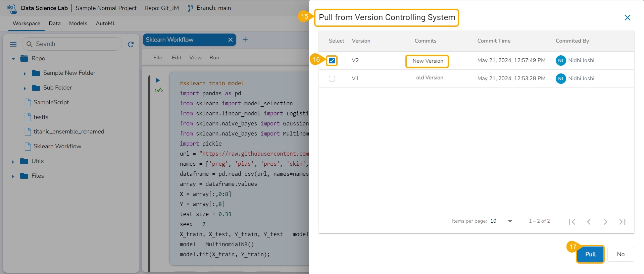The height and width of the screenshot is (274, 644).
Task: Collapse the Repo folder tree
Action: (13, 59)
